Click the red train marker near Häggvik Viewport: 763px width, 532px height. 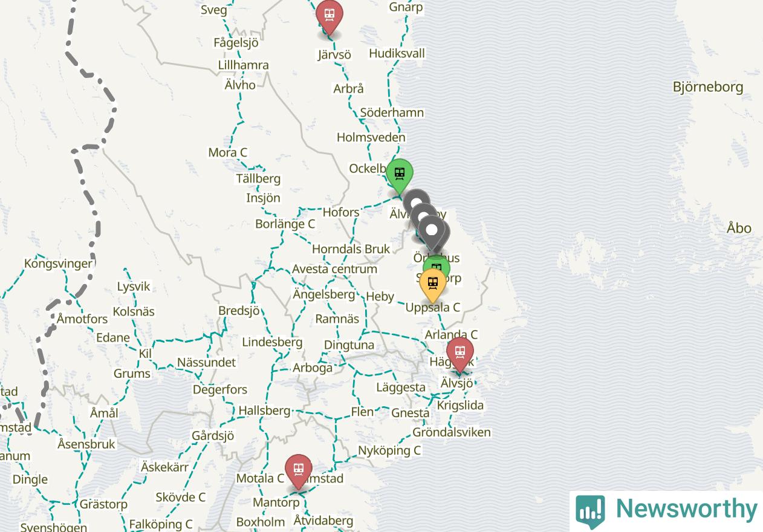point(460,353)
